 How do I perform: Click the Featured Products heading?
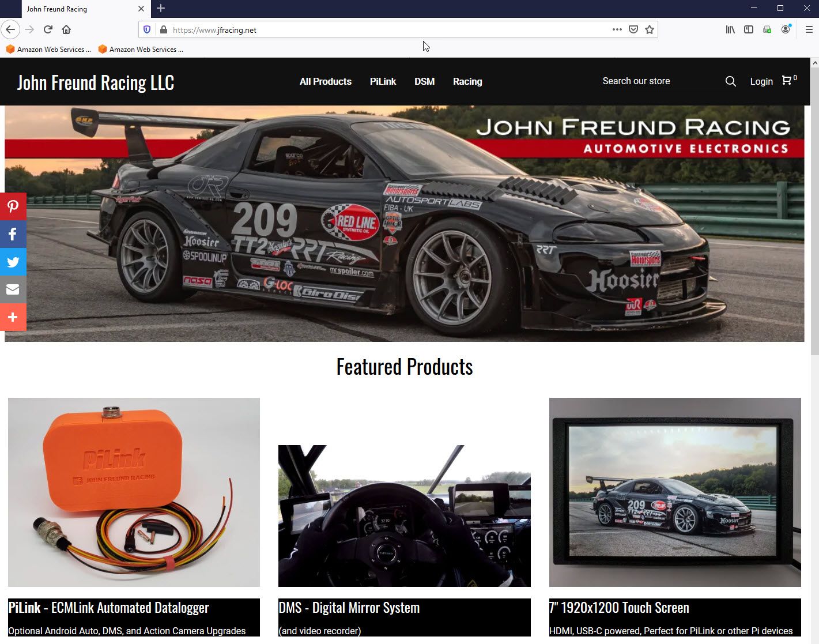405,367
